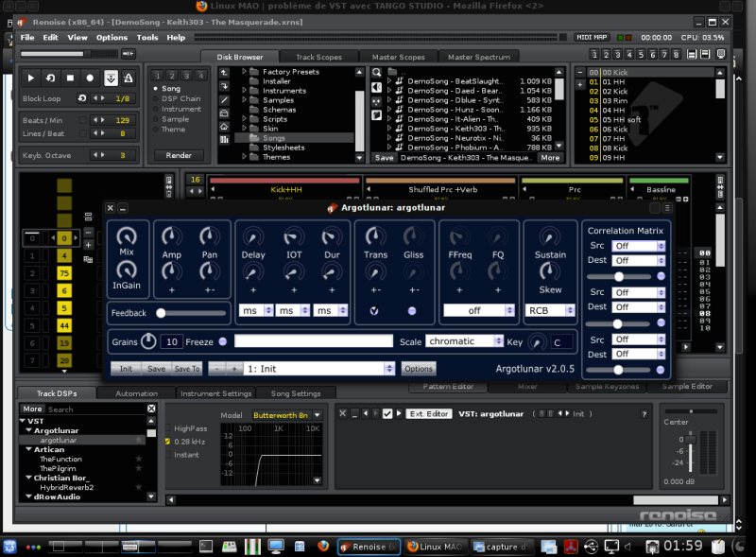Toggle the Trans checkmark button

pos(374,311)
